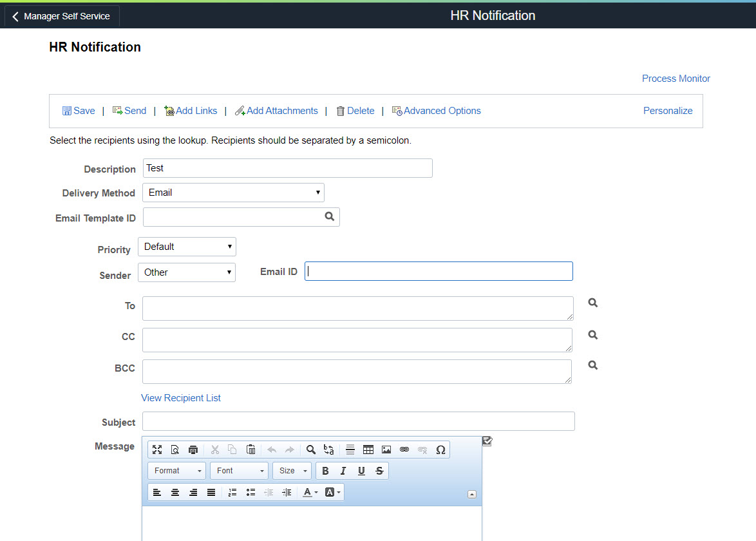Viewport: 756px width, 541px height.
Task: Click the To recipient lookup magnifier
Action: 593,303
